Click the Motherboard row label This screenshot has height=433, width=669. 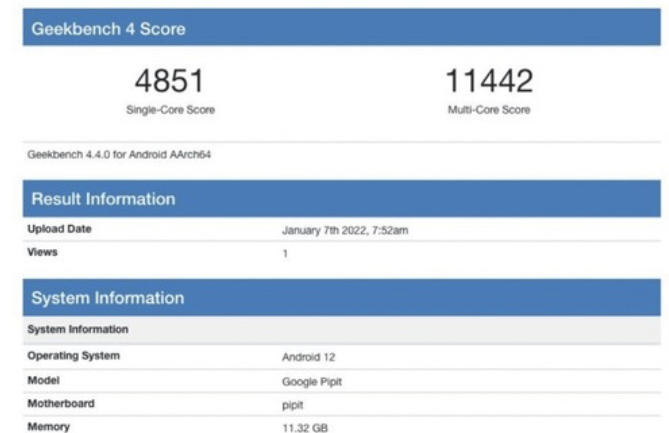[61, 404]
